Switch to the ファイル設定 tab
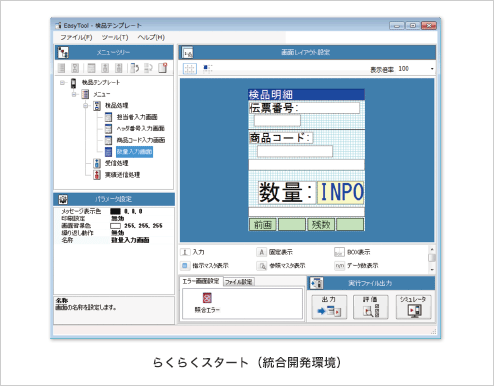Image resolution: width=494 pixels, height=386 pixels. point(239,282)
